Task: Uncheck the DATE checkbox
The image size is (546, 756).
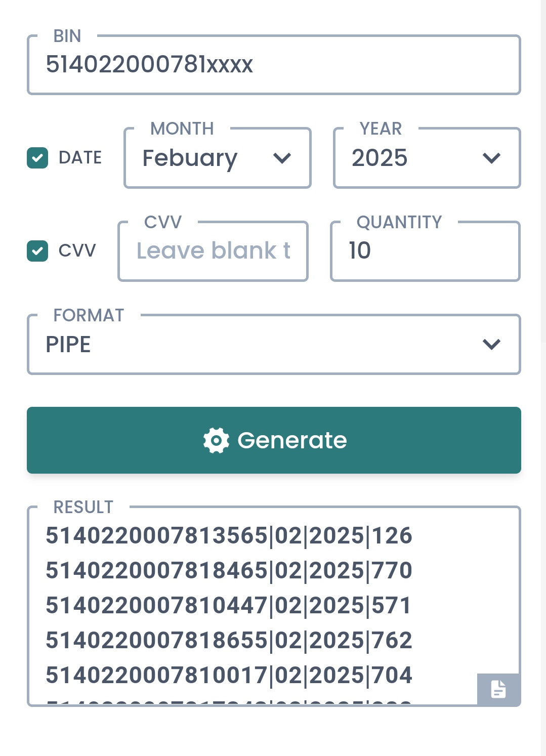Action: (x=37, y=158)
